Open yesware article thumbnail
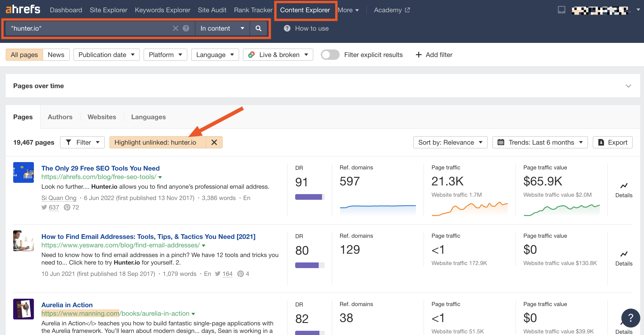 (x=23, y=241)
